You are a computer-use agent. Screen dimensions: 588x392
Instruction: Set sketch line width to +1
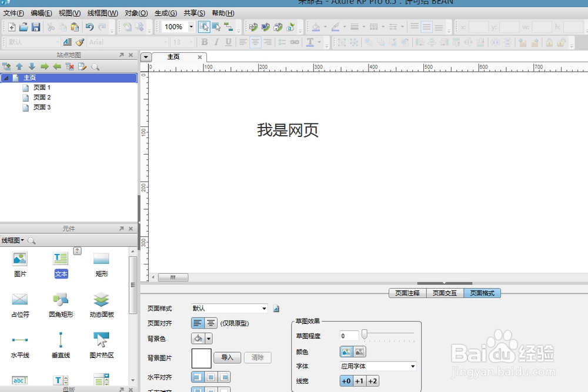click(359, 381)
